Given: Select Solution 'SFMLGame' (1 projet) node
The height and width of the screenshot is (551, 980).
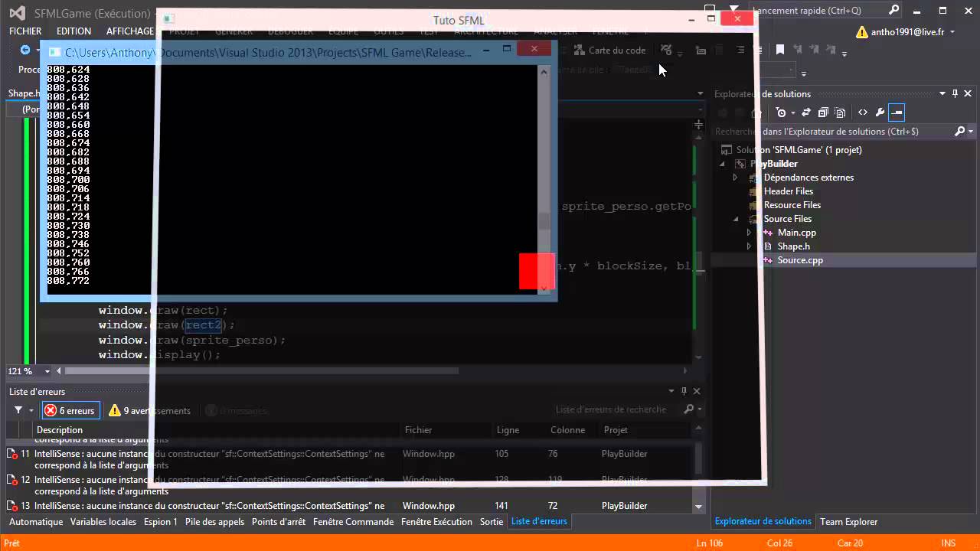Looking at the screenshot, I should (799, 150).
